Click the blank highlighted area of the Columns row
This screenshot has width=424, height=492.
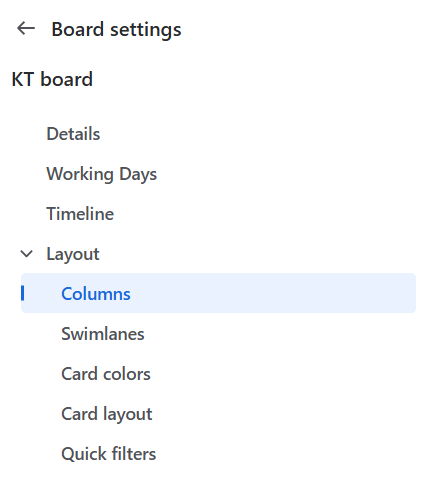273,293
